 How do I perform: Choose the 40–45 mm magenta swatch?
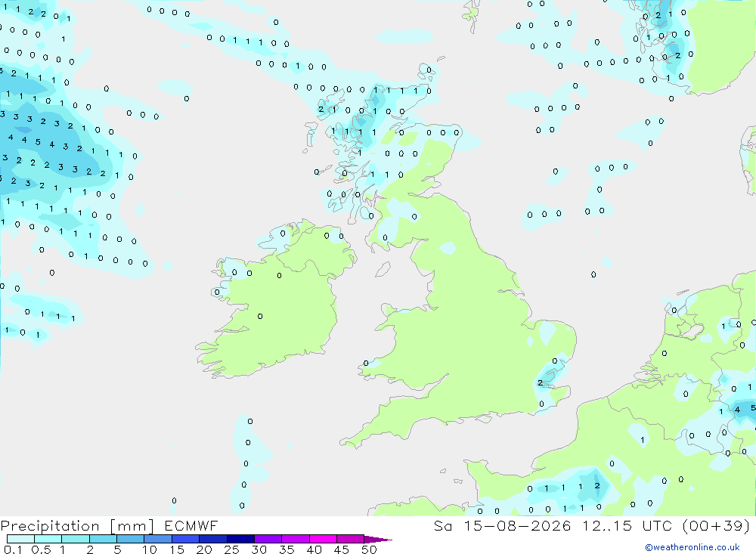coord(323,539)
